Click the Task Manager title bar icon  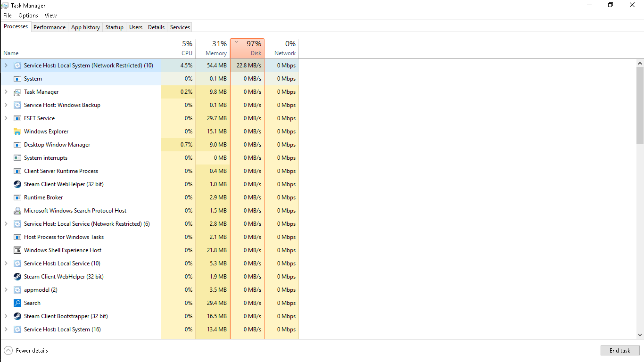[x=5, y=5]
